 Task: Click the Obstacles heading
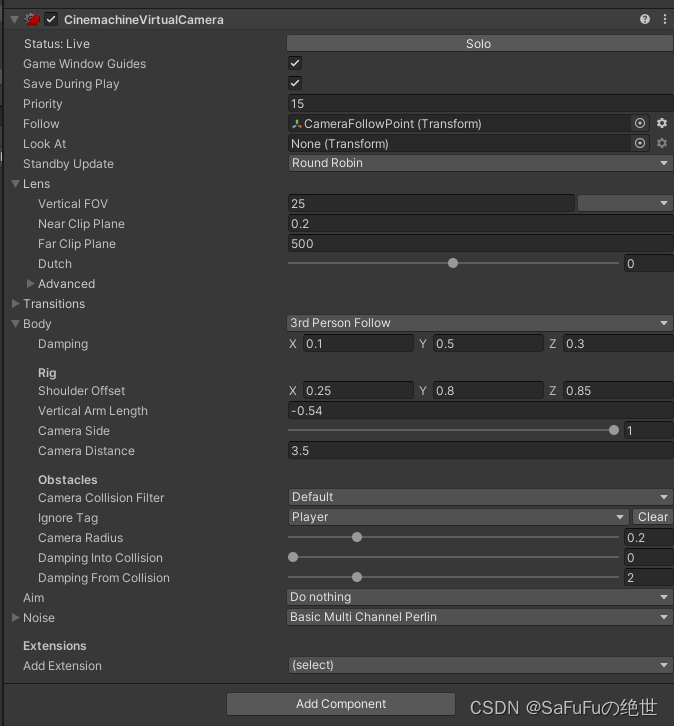pos(68,480)
